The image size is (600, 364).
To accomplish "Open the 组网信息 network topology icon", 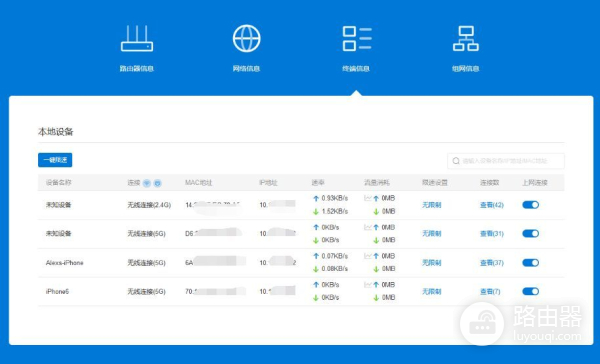I will (x=466, y=38).
